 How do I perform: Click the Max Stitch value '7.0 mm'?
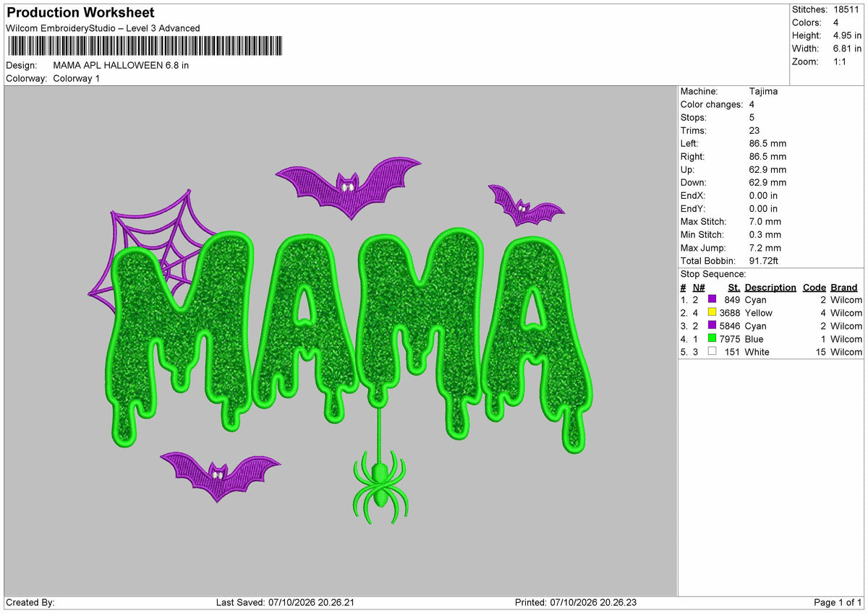point(765,222)
